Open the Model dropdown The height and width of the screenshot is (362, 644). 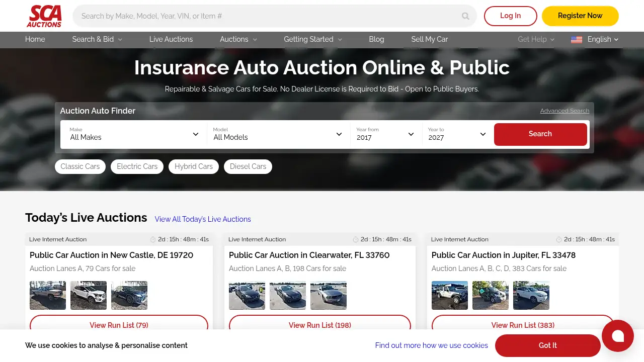(x=278, y=134)
